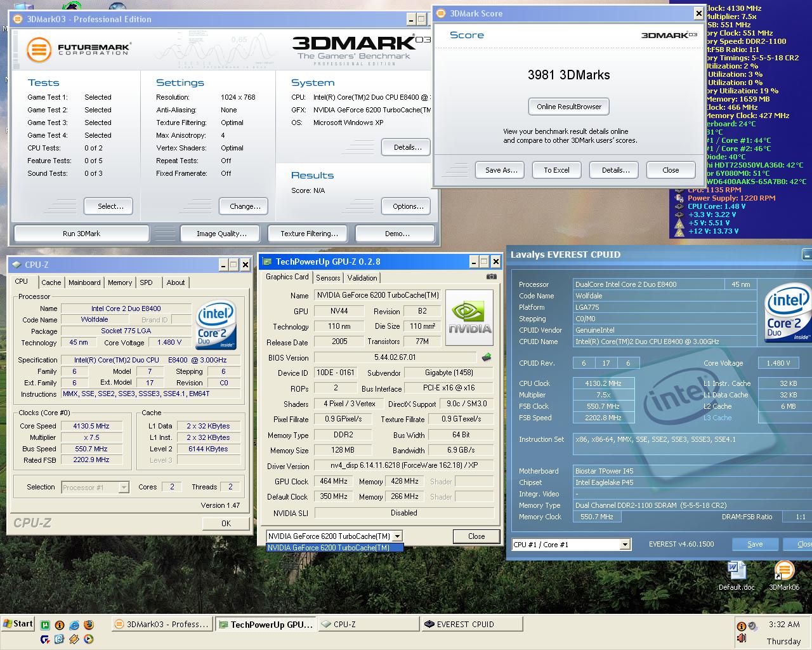Open the orange info icon in quick launch
Viewport: 812px width, 650px height.
[x=60, y=625]
